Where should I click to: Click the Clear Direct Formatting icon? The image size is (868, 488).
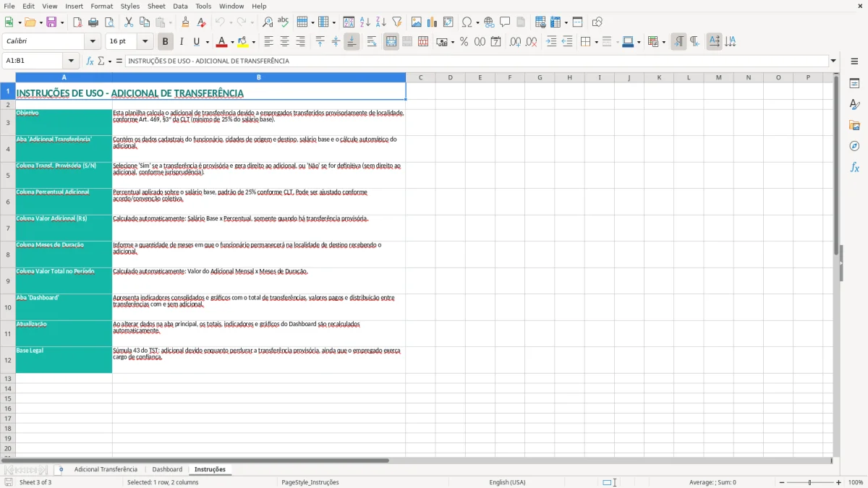click(201, 22)
